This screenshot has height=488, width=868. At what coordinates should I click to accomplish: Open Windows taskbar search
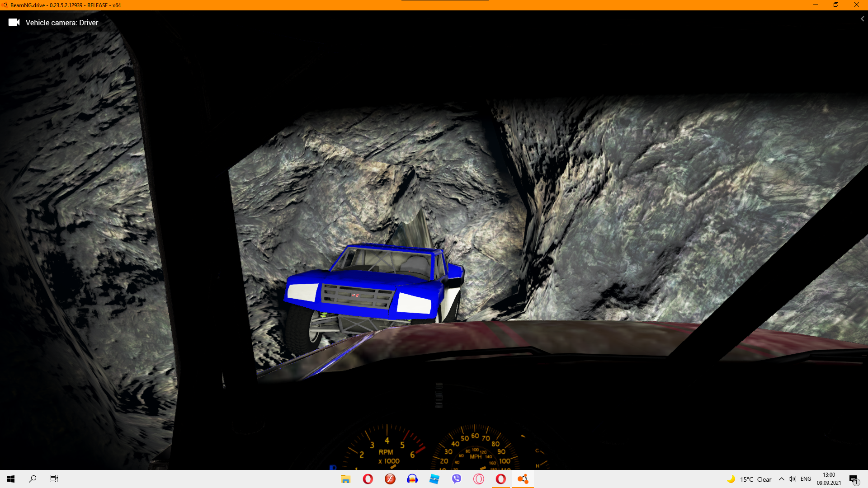pos(33,479)
